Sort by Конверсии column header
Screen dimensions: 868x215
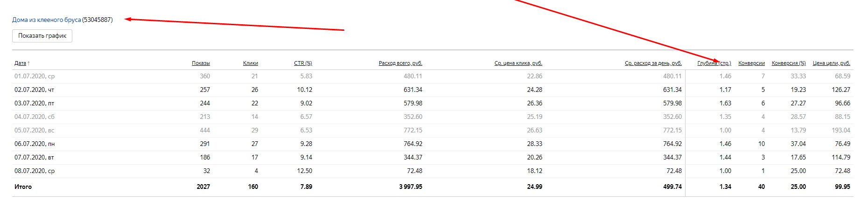[x=751, y=63]
